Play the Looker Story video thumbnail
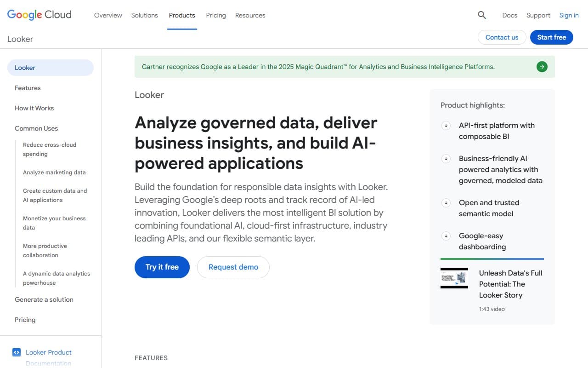The image size is (588, 368). 454,278
